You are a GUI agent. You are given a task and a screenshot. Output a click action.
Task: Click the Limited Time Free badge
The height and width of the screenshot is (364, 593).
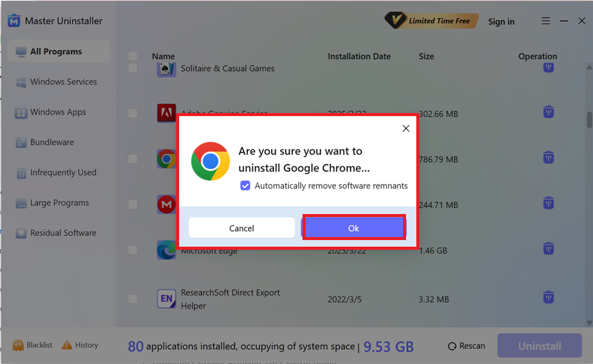pos(431,21)
